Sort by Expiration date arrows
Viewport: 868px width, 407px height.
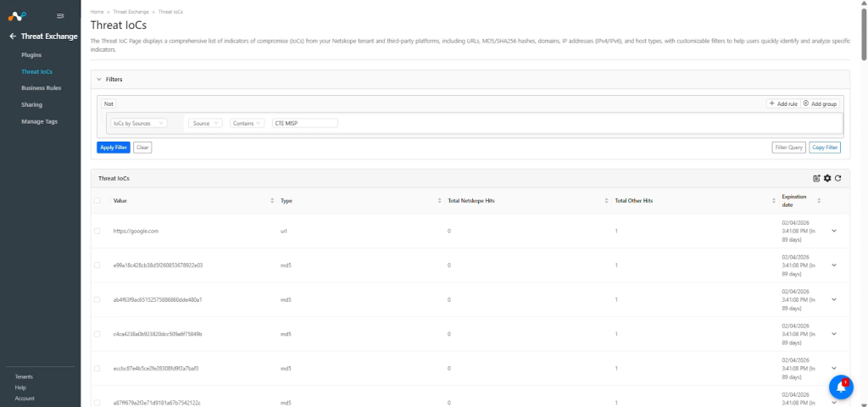click(x=819, y=200)
